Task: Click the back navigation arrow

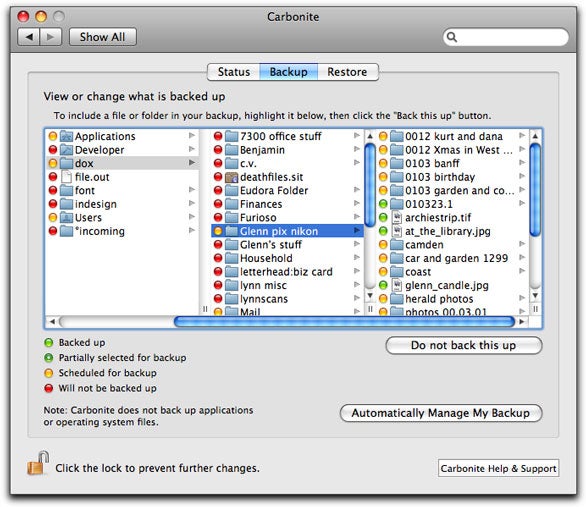Action: pos(29,37)
